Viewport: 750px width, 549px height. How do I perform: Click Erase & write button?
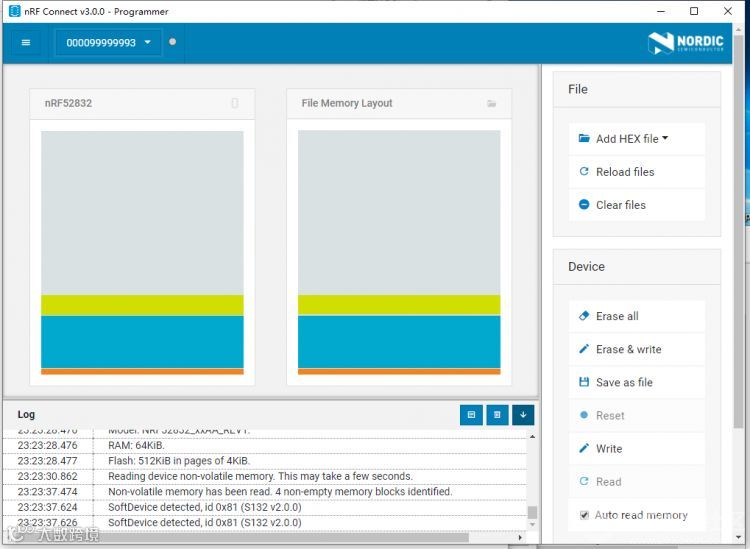click(637, 350)
